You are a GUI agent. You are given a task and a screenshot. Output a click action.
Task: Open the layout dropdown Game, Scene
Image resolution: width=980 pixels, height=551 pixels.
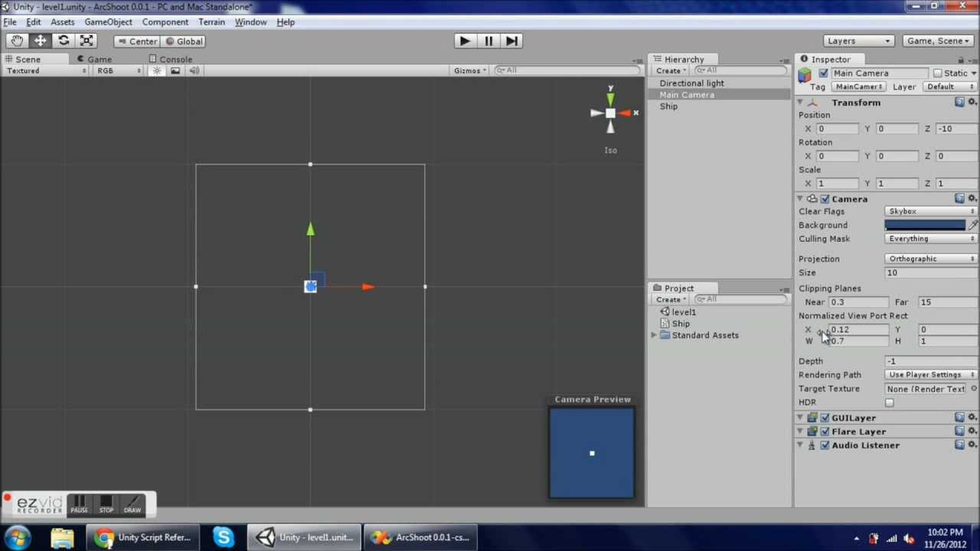(x=939, y=41)
